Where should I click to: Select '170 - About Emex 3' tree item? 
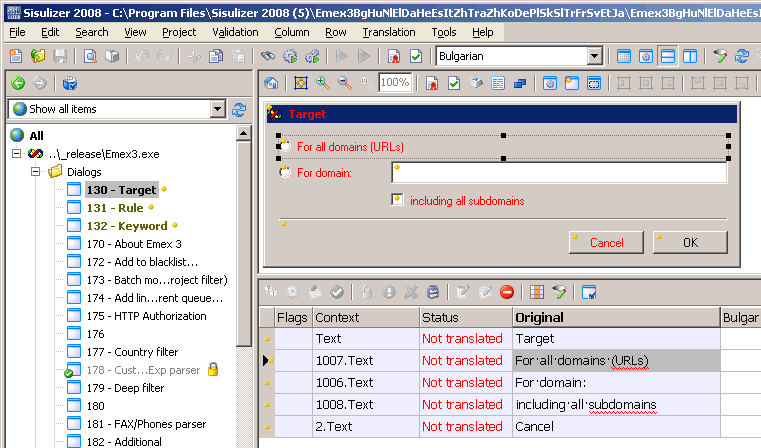134,244
